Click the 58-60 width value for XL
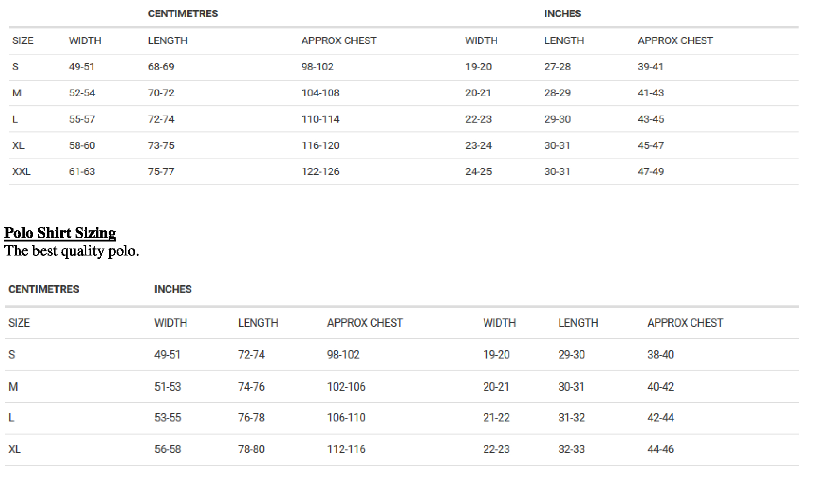This screenshot has height=504, width=814. coord(82,145)
